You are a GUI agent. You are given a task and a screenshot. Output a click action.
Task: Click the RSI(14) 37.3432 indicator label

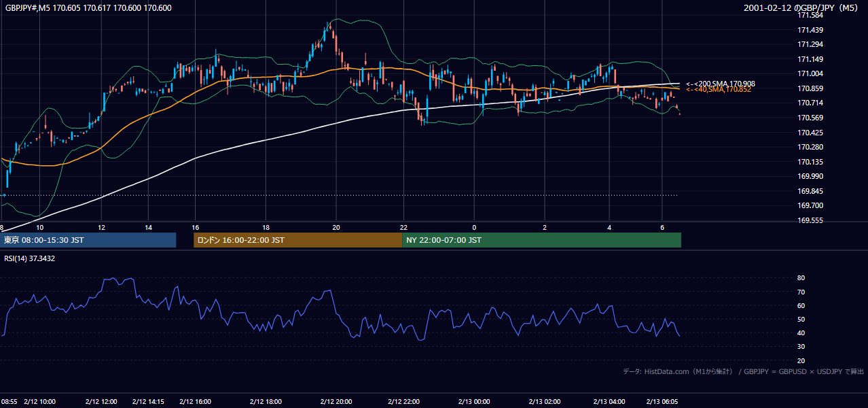pos(30,258)
